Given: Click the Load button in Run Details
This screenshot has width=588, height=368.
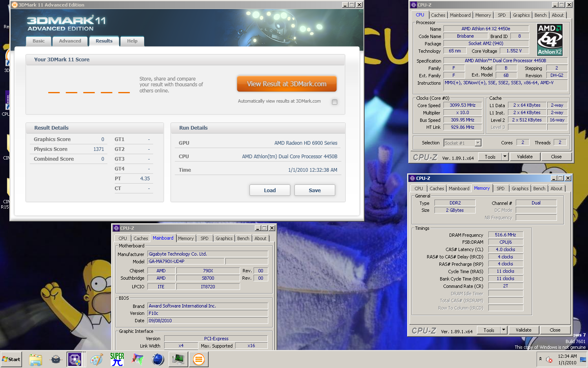Looking at the screenshot, I should point(270,190).
